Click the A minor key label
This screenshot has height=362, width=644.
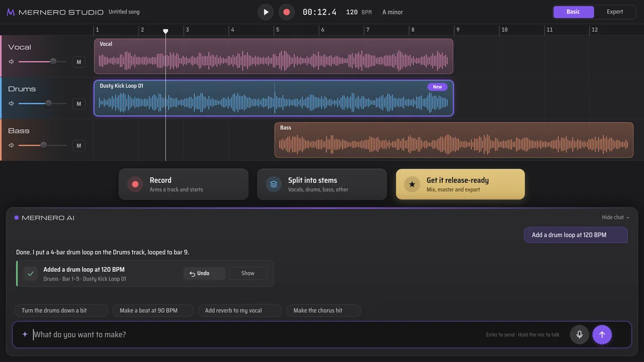tap(392, 12)
